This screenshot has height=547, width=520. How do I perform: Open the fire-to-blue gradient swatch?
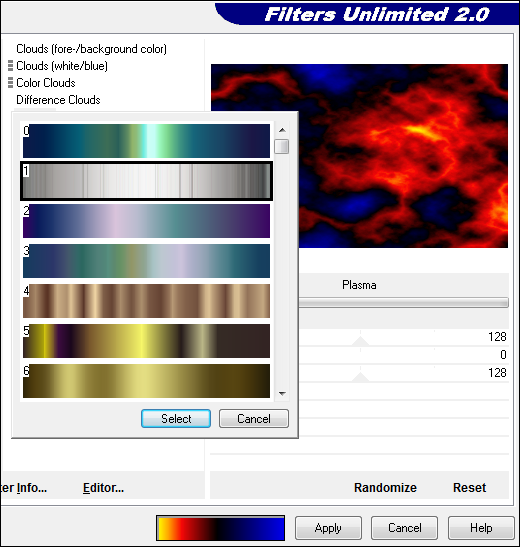click(x=220, y=528)
